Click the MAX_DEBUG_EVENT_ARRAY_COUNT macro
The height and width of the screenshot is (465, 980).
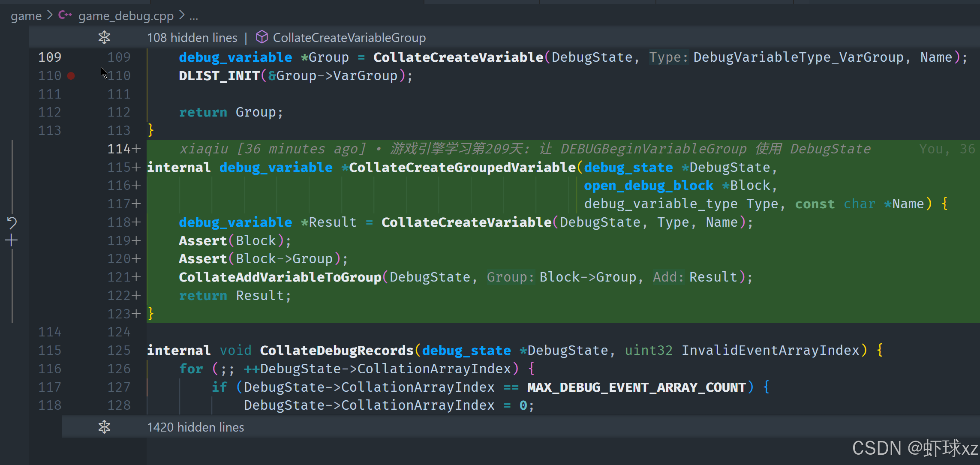pos(637,387)
